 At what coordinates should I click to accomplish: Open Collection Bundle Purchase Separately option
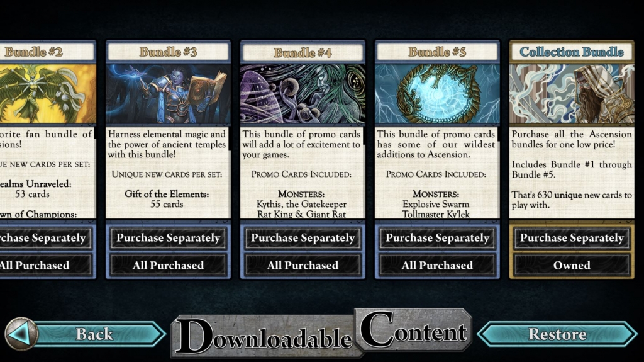(x=572, y=238)
